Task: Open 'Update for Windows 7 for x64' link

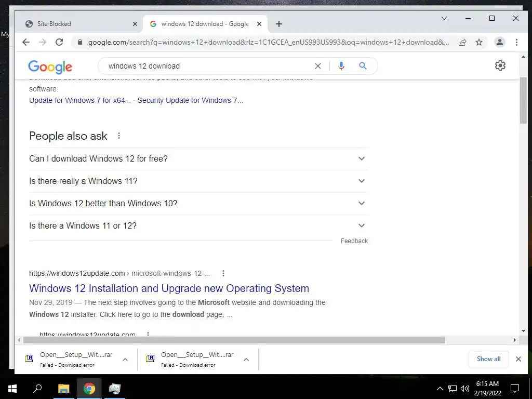Action: pyautogui.click(x=79, y=100)
